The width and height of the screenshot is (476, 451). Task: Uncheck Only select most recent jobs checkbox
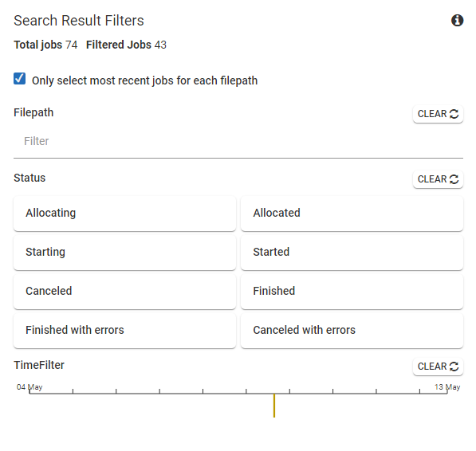19,79
